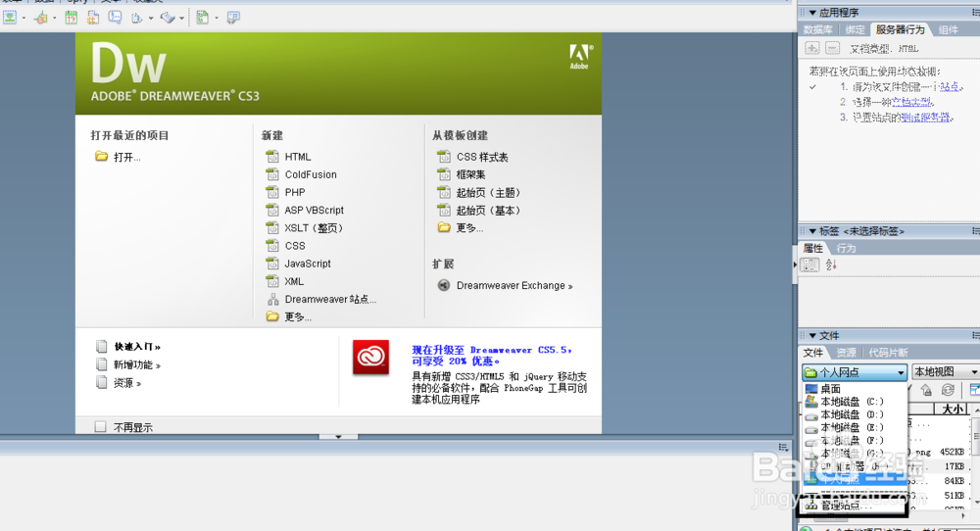Click the show category view icon
The image size is (980, 531).
click(809, 265)
